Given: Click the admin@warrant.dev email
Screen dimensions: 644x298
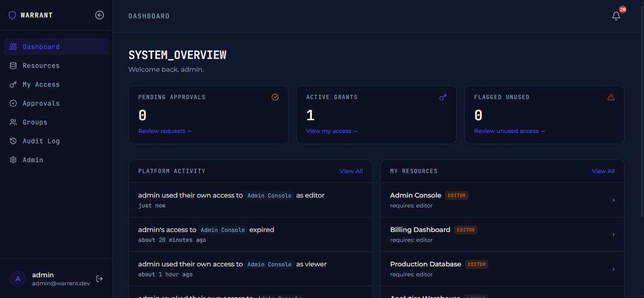Looking at the screenshot, I should click(61, 283).
